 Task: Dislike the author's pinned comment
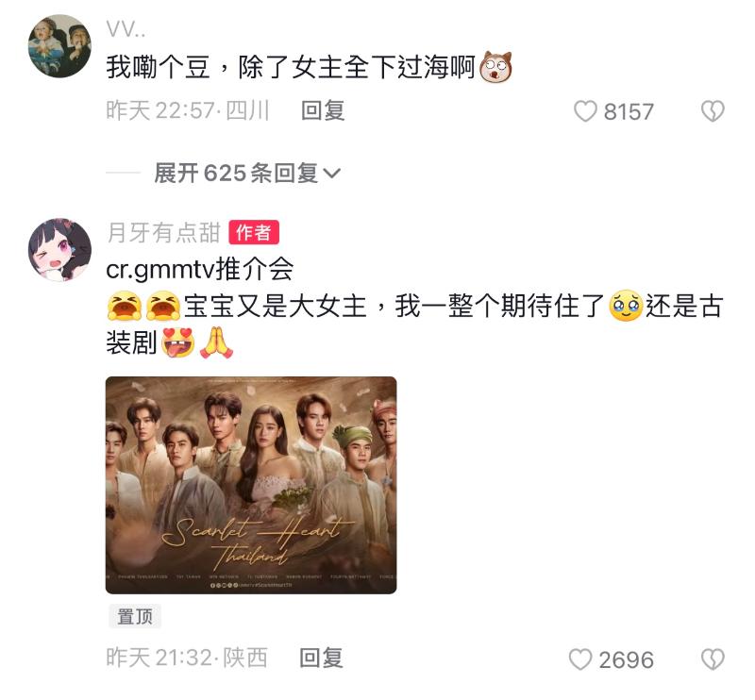tap(713, 659)
